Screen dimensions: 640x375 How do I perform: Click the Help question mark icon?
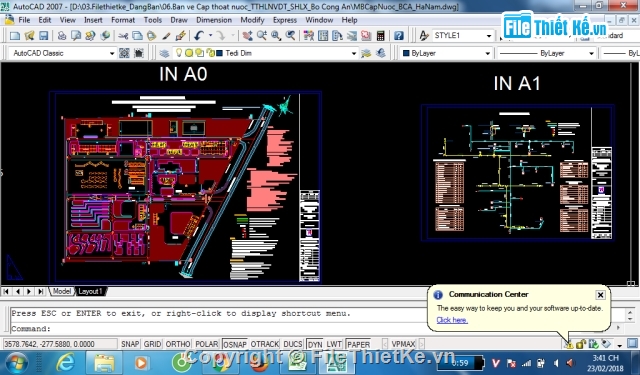(x=399, y=36)
